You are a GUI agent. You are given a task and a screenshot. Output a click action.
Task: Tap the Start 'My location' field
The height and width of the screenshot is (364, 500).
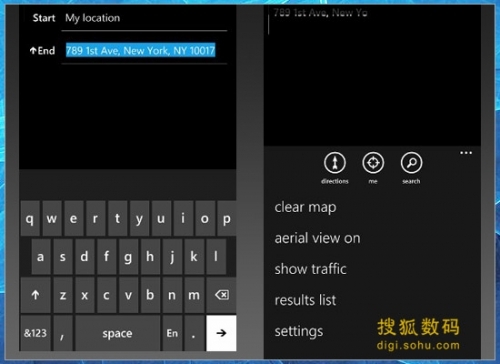point(144,18)
